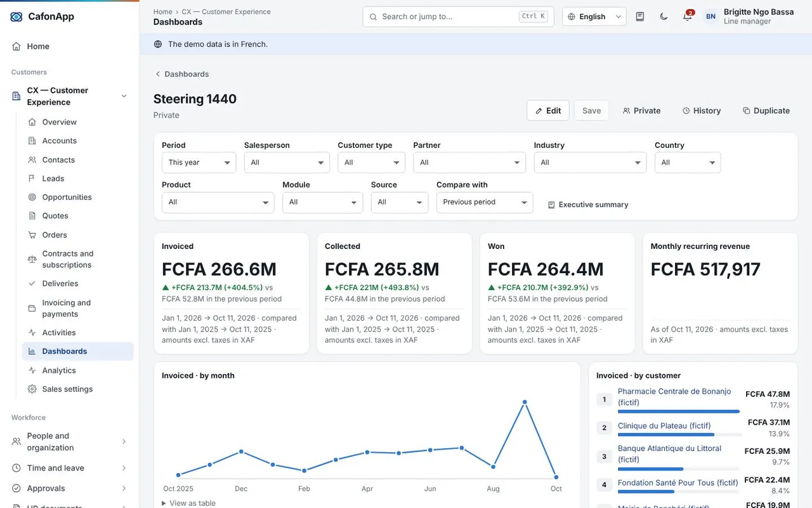Go to Leads in the sidebar
The width and height of the screenshot is (812, 508).
tap(77, 178)
